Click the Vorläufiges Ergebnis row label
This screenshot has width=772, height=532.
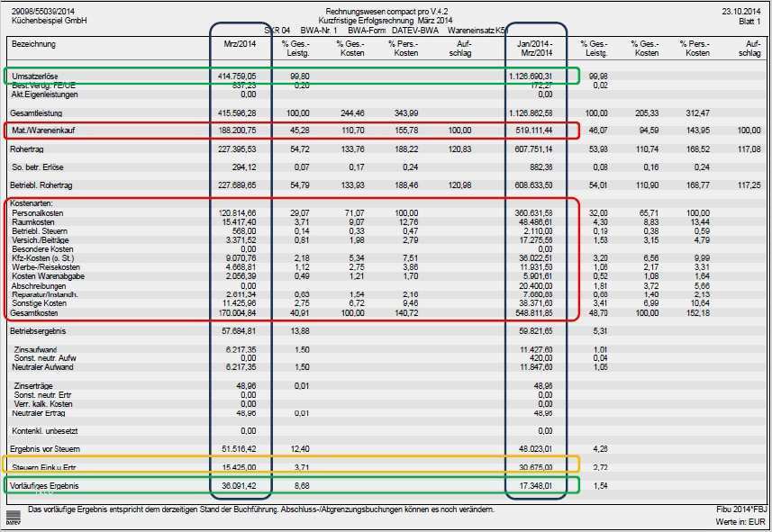(46, 486)
